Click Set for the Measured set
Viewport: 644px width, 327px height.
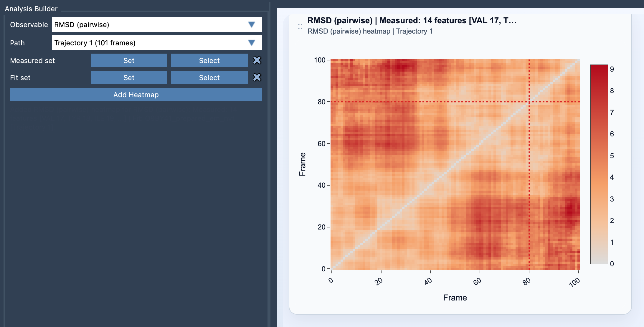click(129, 60)
